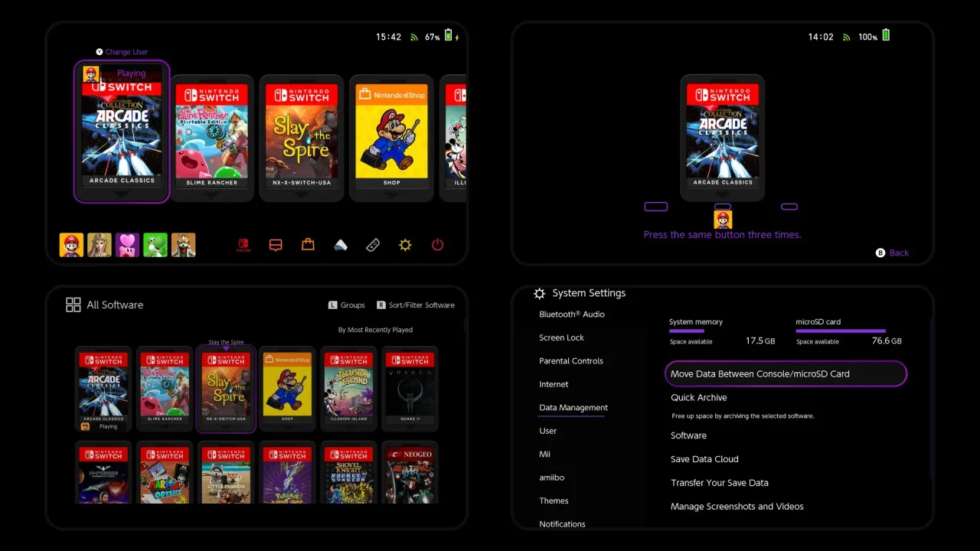
Task: Go to Parental Controls in System Settings
Action: pyautogui.click(x=571, y=361)
